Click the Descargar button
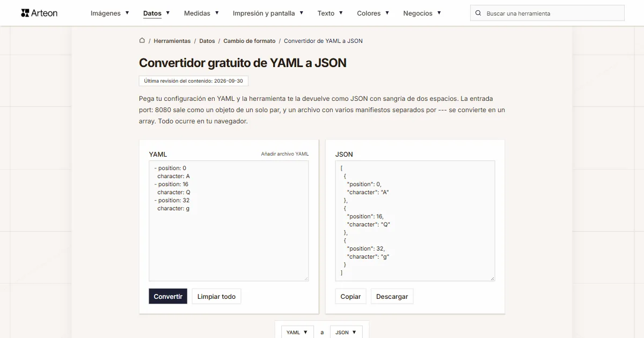Viewport: 644px width, 338px height. click(392, 296)
